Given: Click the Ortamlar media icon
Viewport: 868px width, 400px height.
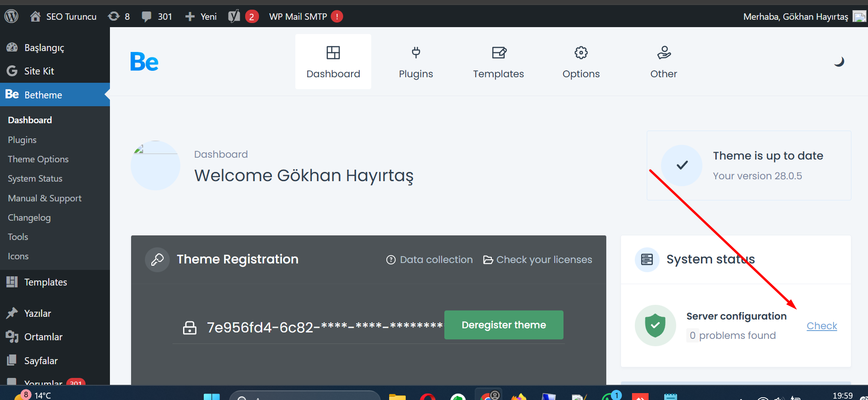Looking at the screenshot, I should click(12, 337).
